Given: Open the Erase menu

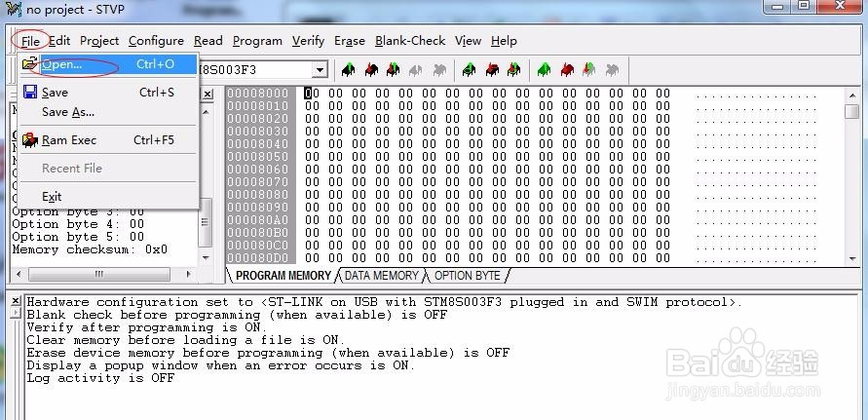Looking at the screenshot, I should click(x=350, y=41).
